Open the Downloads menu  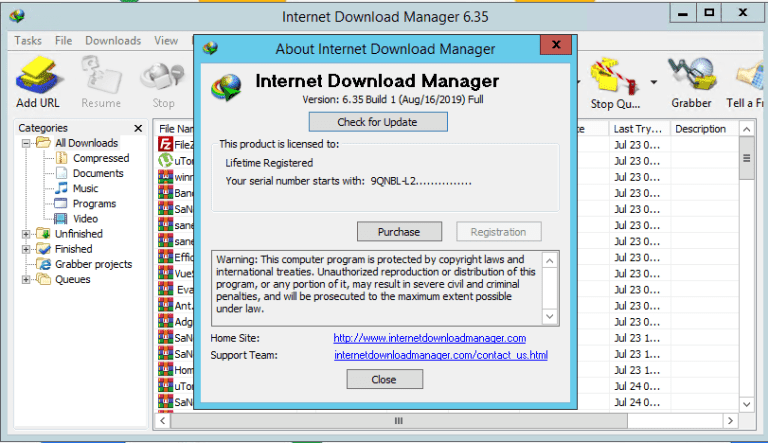(113, 41)
